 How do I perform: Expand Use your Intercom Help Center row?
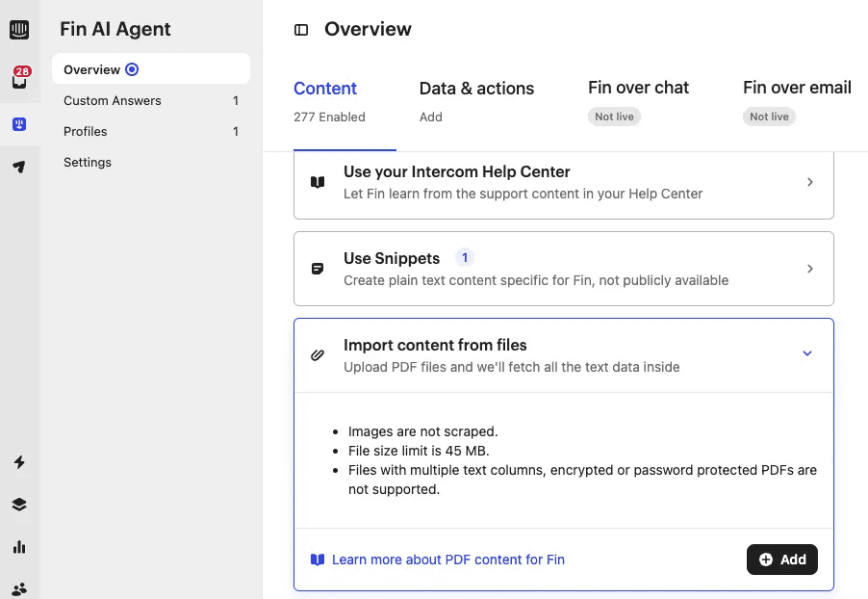809,182
